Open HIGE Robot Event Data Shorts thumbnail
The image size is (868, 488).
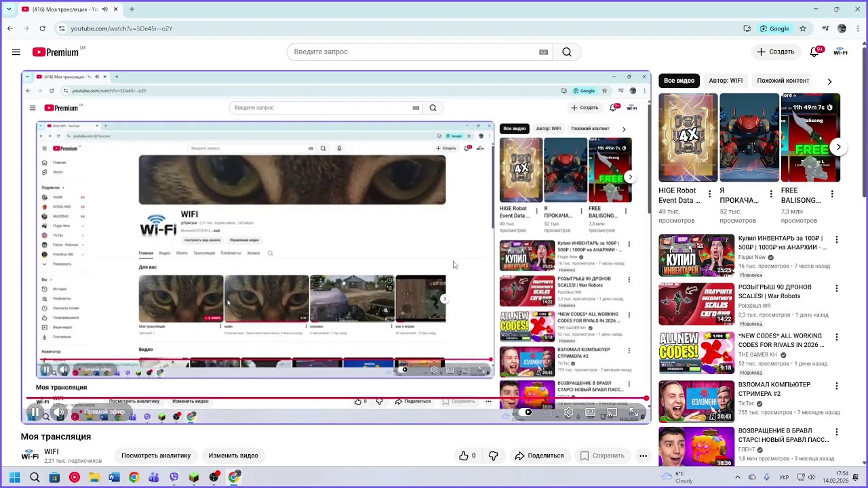coord(688,138)
